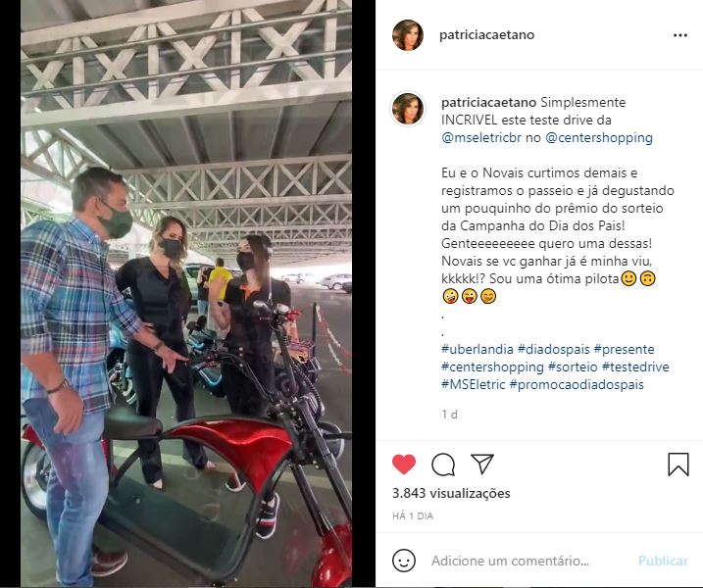Image resolution: width=703 pixels, height=588 pixels.
Task: Open the #uberlandia hashtag
Action: (477, 349)
